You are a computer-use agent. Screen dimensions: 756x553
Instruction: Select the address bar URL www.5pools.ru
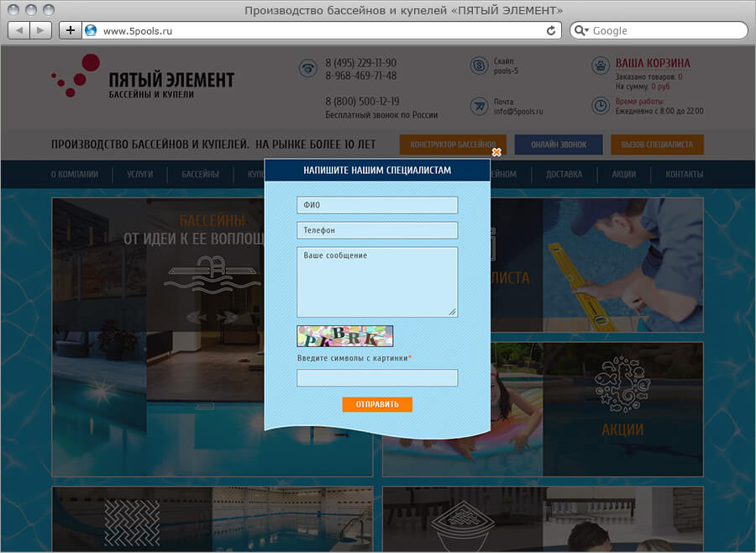coord(138,31)
